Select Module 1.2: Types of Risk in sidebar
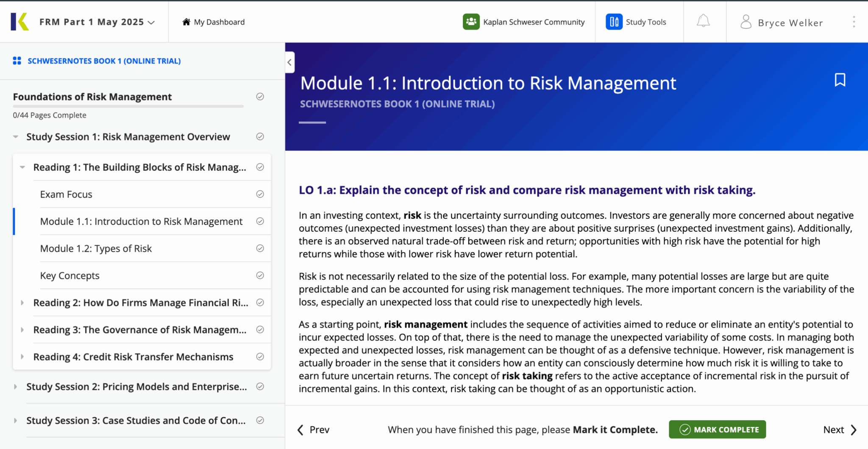Viewport: 868px width, 449px height. [x=96, y=248]
